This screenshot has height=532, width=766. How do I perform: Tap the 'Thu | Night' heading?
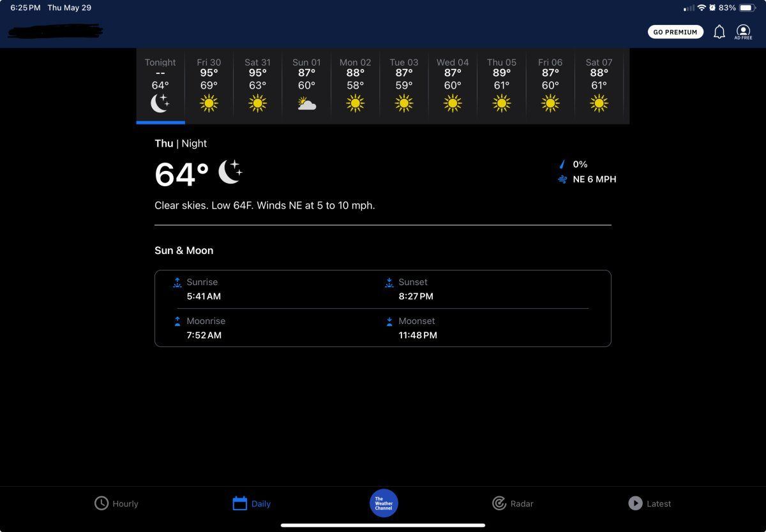(181, 144)
